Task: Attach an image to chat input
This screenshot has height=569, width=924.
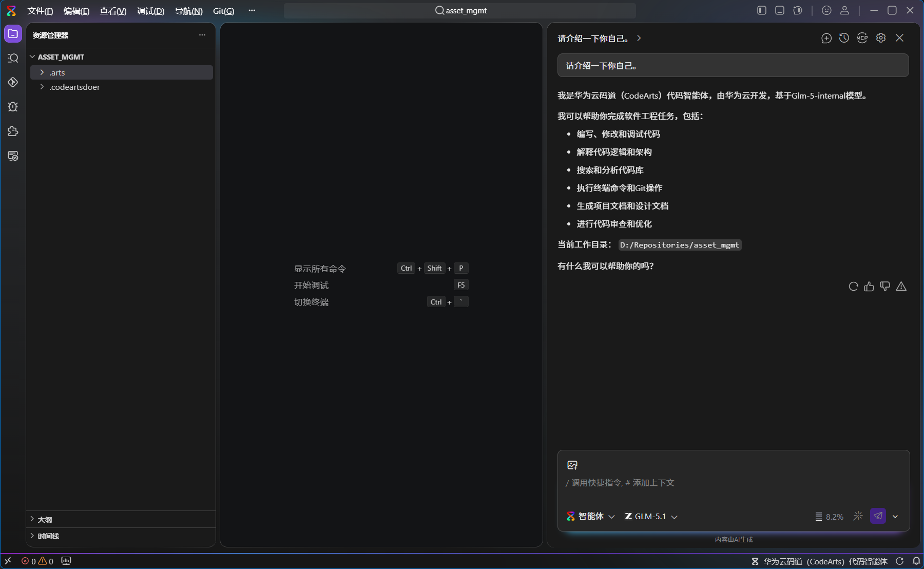Action: pyautogui.click(x=572, y=465)
